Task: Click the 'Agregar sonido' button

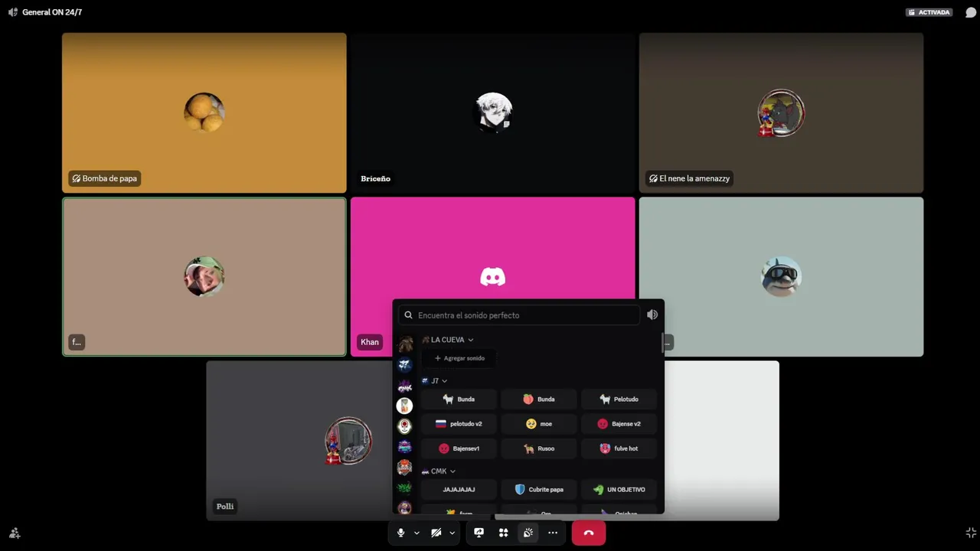Action: click(459, 358)
